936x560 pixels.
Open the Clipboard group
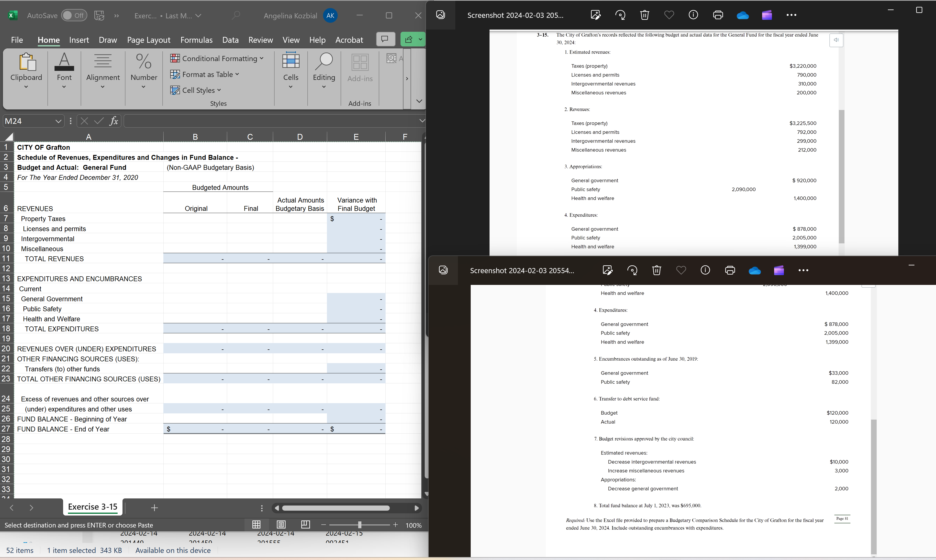(26, 71)
